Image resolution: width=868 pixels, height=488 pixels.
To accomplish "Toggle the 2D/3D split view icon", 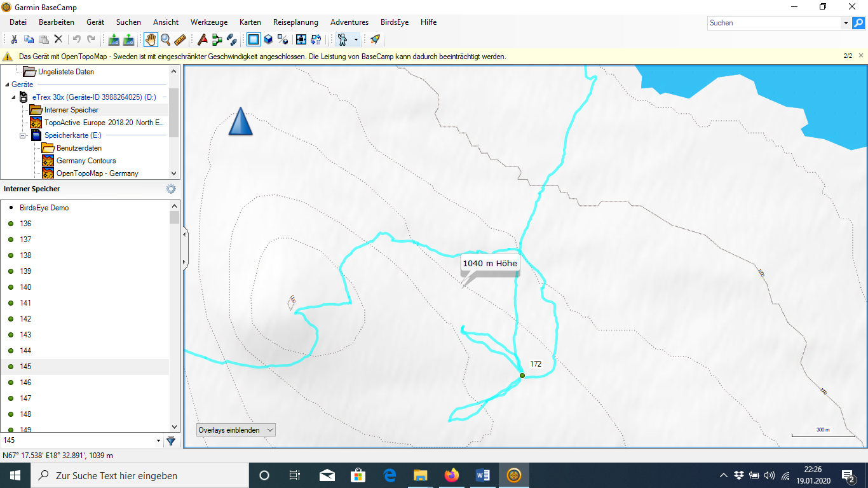I will pyautogui.click(x=283, y=39).
